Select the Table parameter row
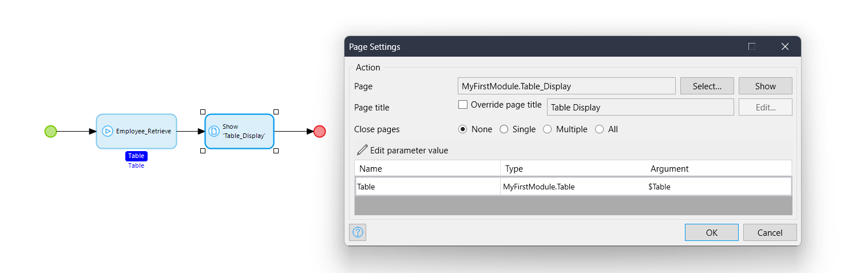868x273 pixels. tap(573, 187)
